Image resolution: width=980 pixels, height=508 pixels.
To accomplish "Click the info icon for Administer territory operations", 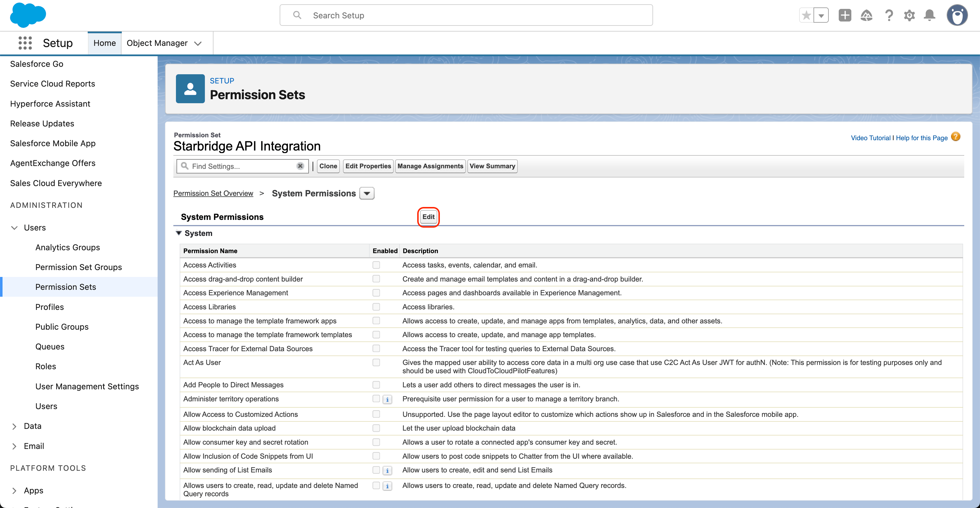I will 387,400.
